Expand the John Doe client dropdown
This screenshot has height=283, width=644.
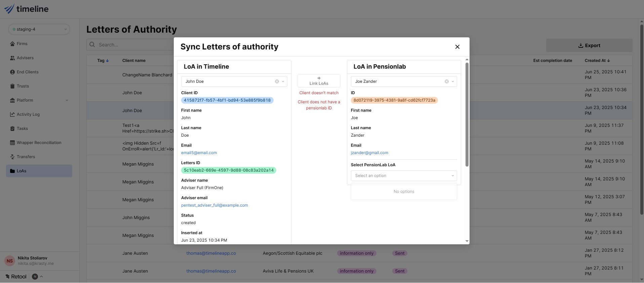pos(283,81)
